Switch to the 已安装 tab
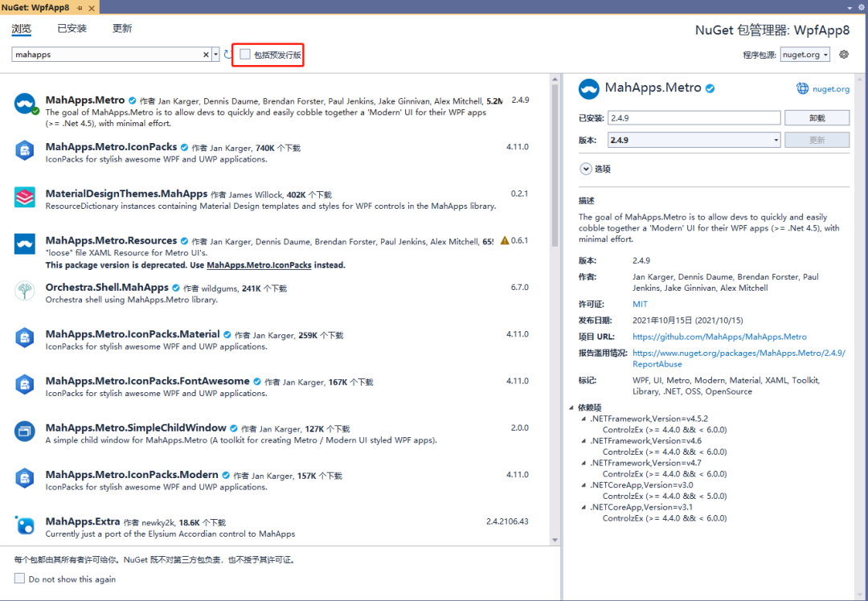The height and width of the screenshot is (601, 868). tap(72, 28)
